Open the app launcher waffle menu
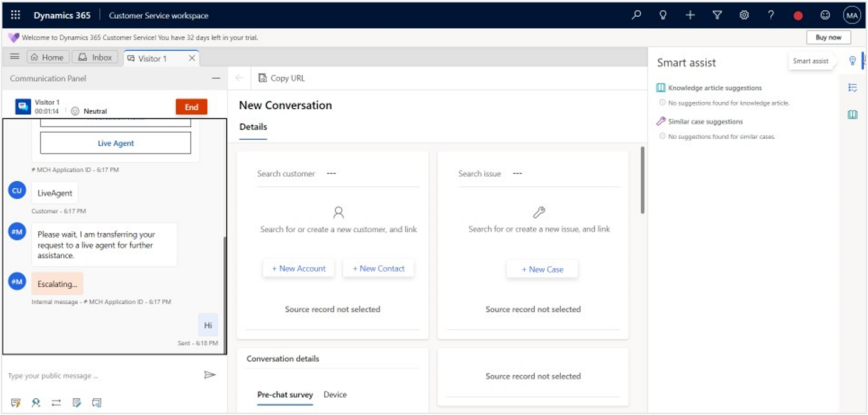The width and height of the screenshot is (868, 415). click(x=15, y=15)
